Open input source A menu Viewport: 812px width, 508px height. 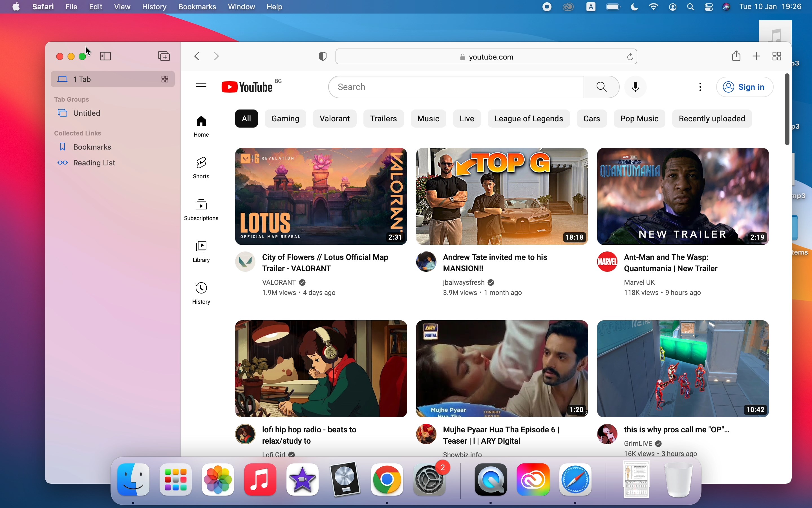(591, 7)
